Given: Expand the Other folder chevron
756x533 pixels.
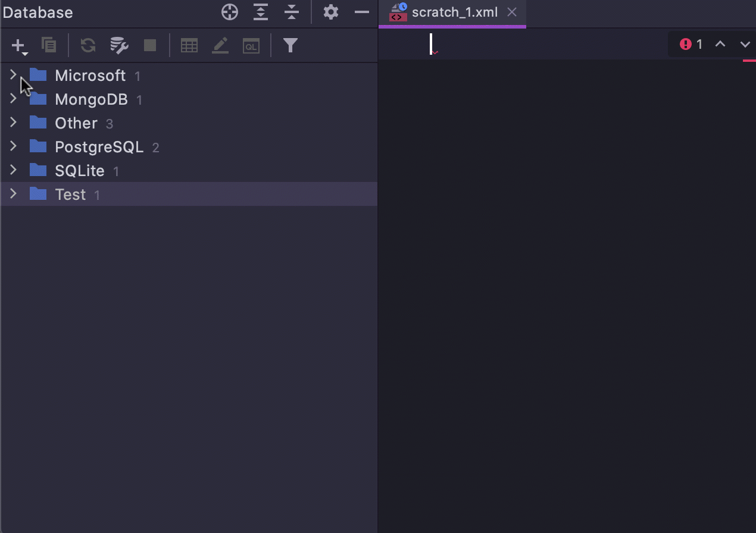Looking at the screenshot, I should [x=13, y=123].
